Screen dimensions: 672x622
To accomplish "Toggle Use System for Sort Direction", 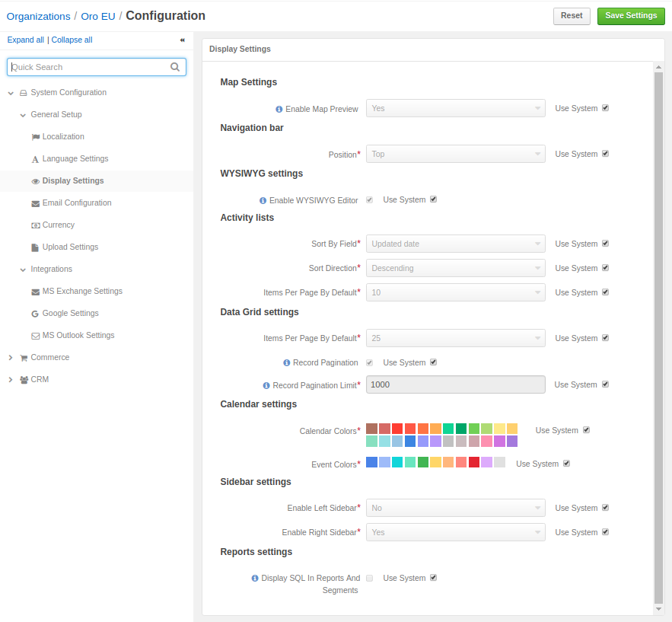I will 605,268.
